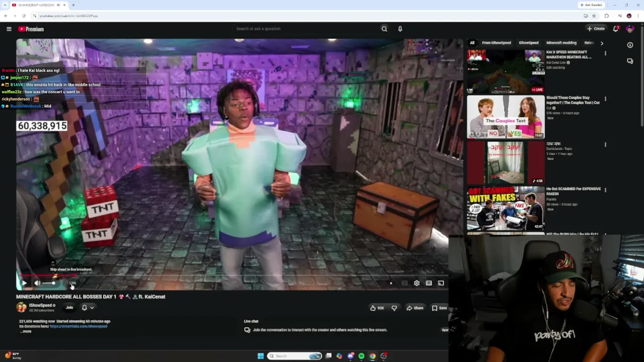The width and height of the screenshot is (644, 362).
Task: Select the IShowSpeed filter chip
Action: pos(528,43)
